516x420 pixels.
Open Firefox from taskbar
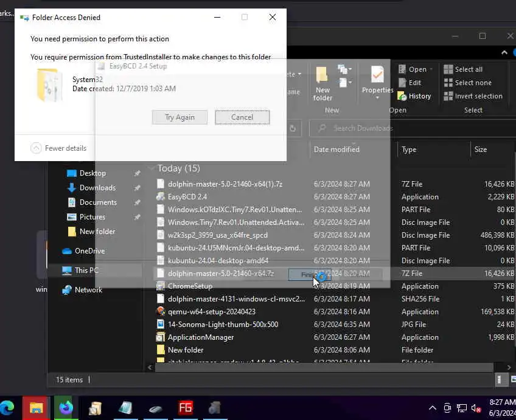coord(66,408)
